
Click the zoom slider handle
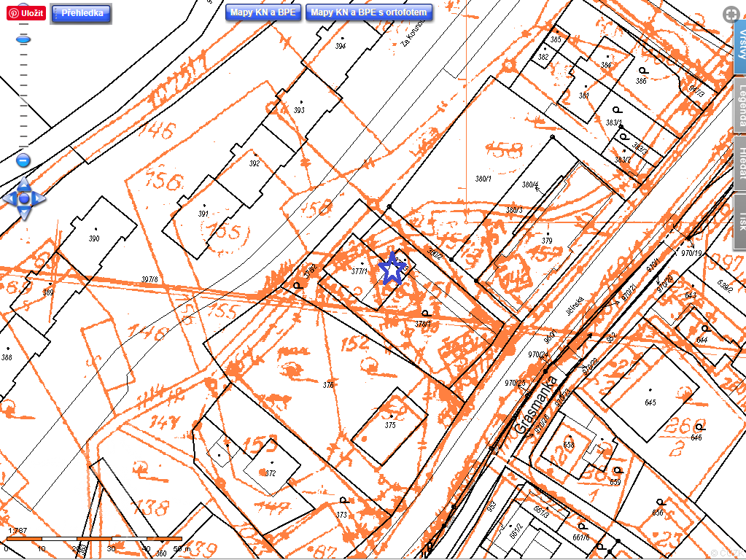click(x=23, y=39)
